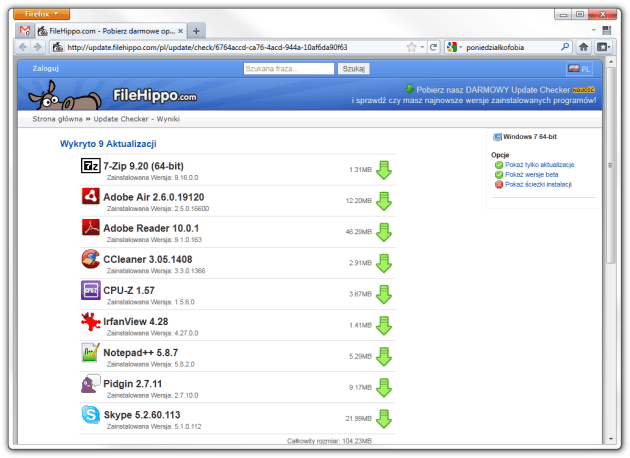
Task: Download the 7-Zip 9.20 update arrow
Action: [384, 170]
